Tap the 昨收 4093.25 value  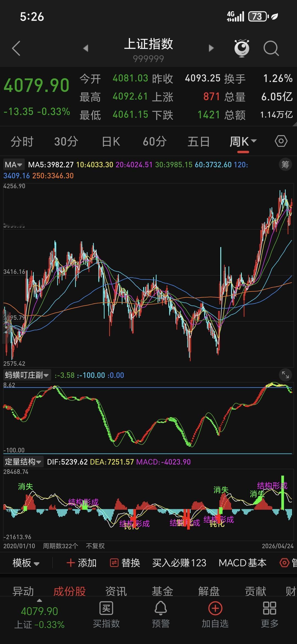203,78
